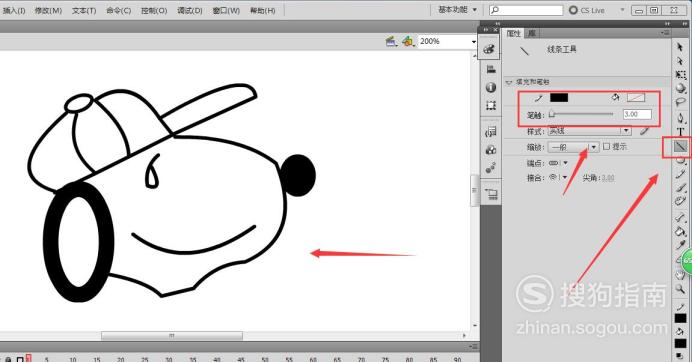Collapse the icon panel dock arrows
Screen dimensions: 692x362
[x=486, y=30]
